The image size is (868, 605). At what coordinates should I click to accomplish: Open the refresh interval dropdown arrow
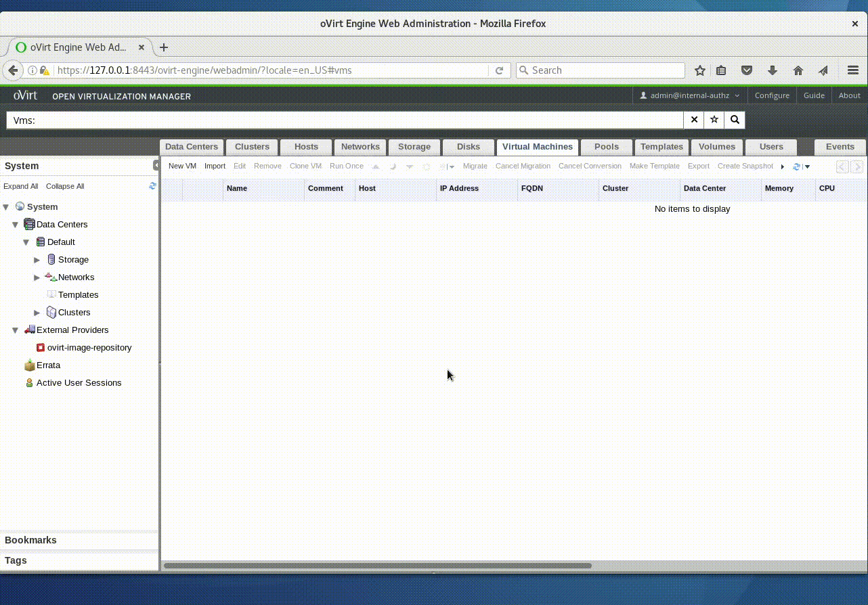click(807, 166)
